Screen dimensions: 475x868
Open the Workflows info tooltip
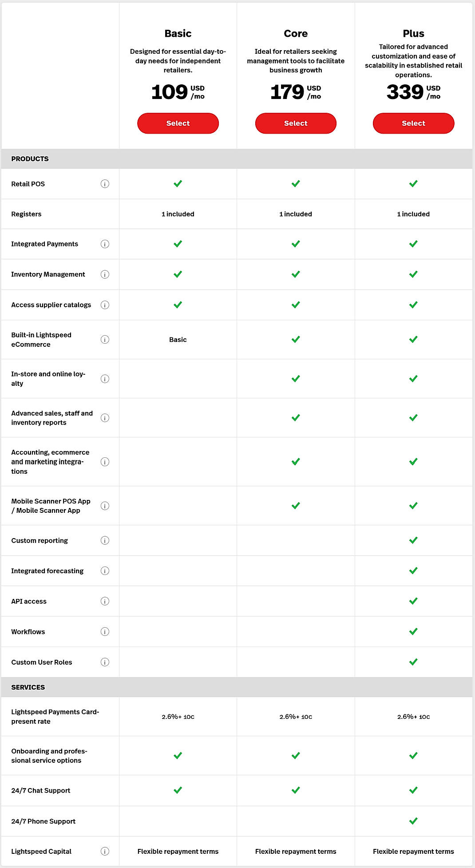click(105, 631)
